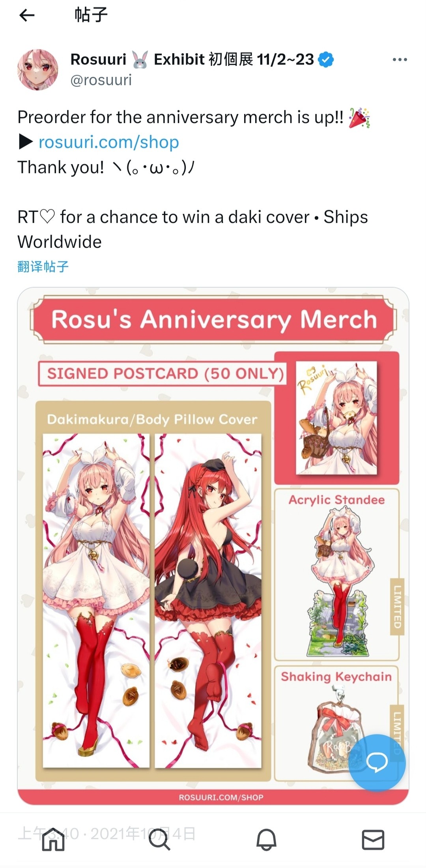Open the three-dot more options menu
Image resolution: width=426 pixels, height=868 pixels.
400,60
